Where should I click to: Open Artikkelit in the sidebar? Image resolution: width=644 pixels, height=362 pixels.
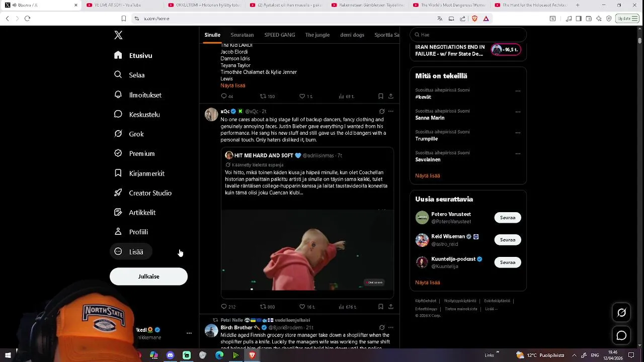click(x=135, y=212)
